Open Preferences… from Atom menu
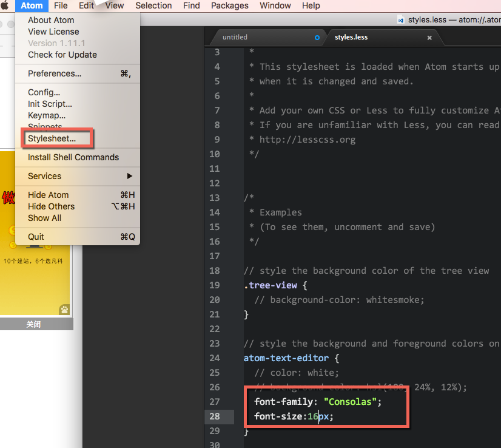 (78, 73)
